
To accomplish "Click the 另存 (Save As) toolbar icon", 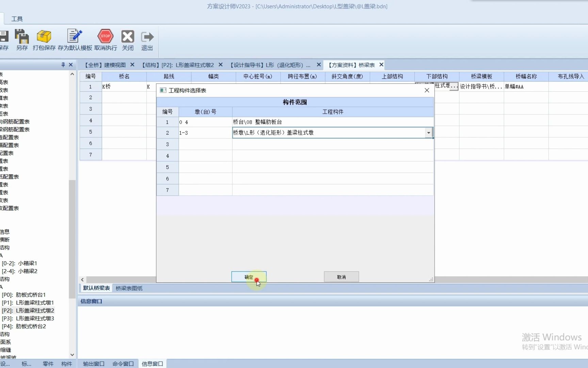I will coord(22,40).
